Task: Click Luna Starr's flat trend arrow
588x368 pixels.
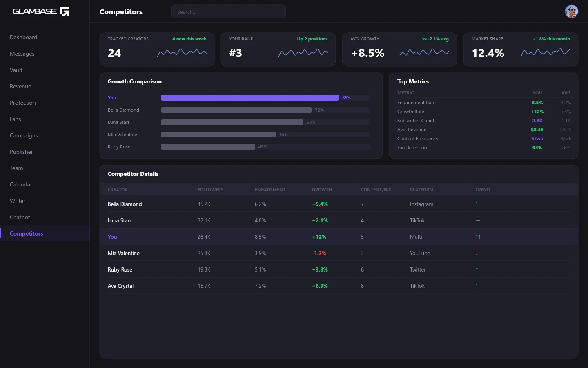Action: pyautogui.click(x=478, y=220)
